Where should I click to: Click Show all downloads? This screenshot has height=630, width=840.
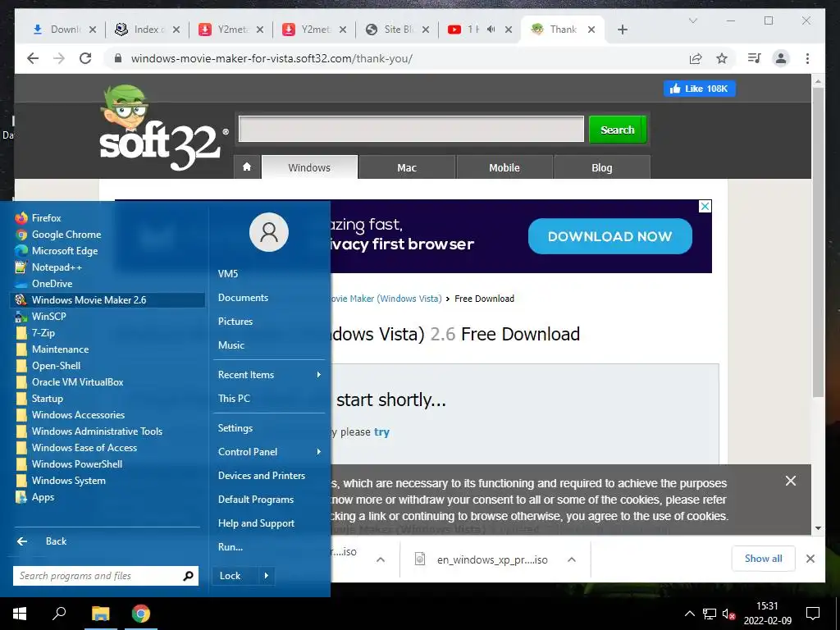point(763,559)
